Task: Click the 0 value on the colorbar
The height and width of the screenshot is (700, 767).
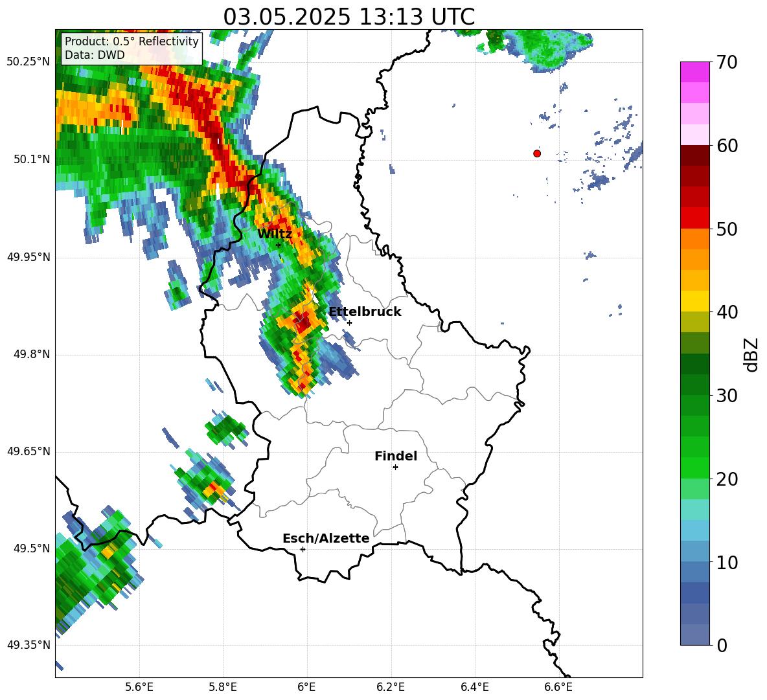Action: click(722, 646)
